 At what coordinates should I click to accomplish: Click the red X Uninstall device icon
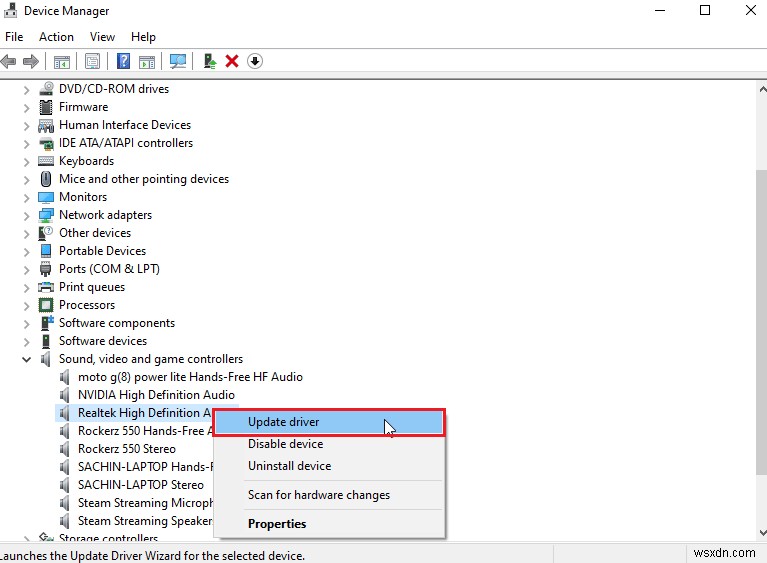tap(232, 61)
